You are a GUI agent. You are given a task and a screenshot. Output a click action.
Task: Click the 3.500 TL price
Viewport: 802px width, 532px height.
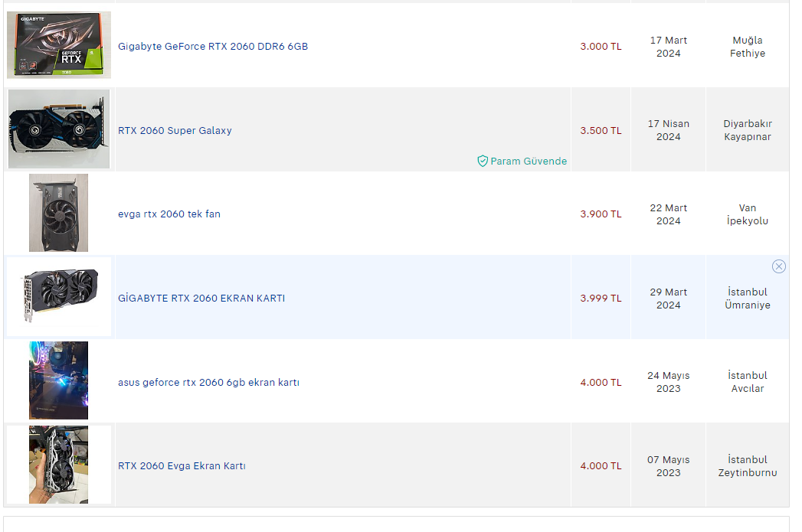601,131
